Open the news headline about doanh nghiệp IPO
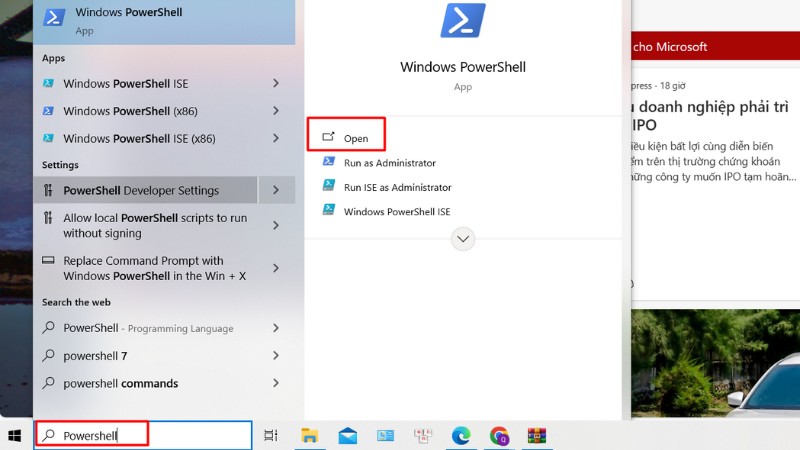Image resolution: width=800 pixels, height=450 pixels. click(x=710, y=115)
